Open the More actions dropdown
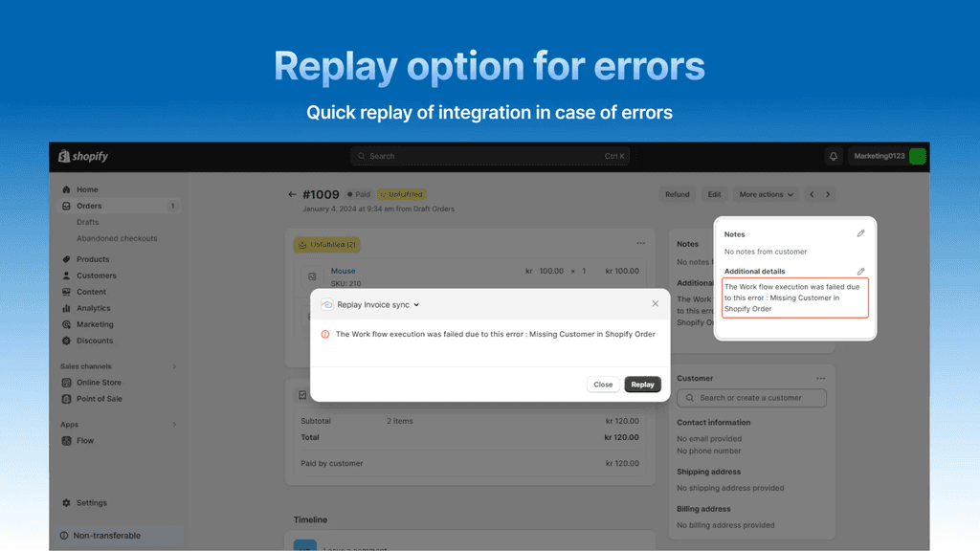 click(x=766, y=194)
